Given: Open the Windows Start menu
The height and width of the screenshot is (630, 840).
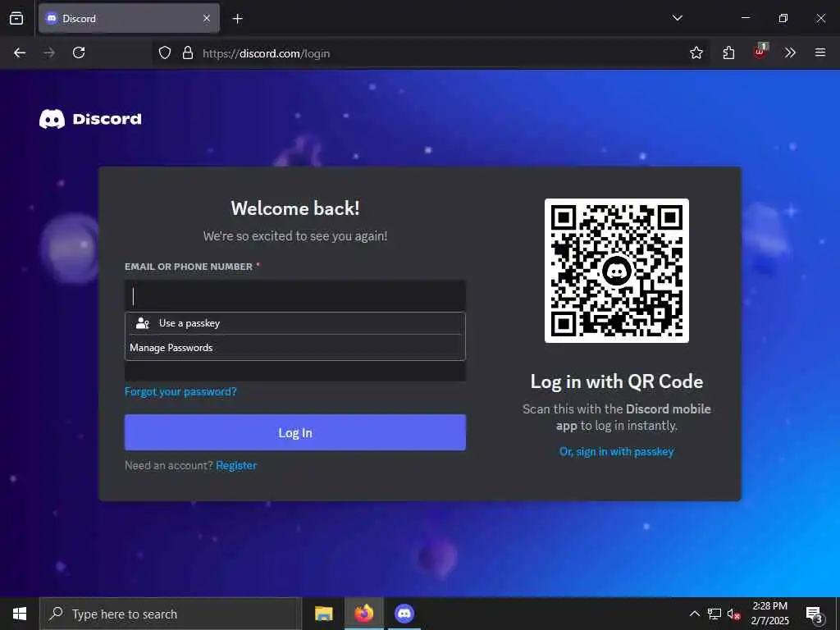Looking at the screenshot, I should coord(20,614).
